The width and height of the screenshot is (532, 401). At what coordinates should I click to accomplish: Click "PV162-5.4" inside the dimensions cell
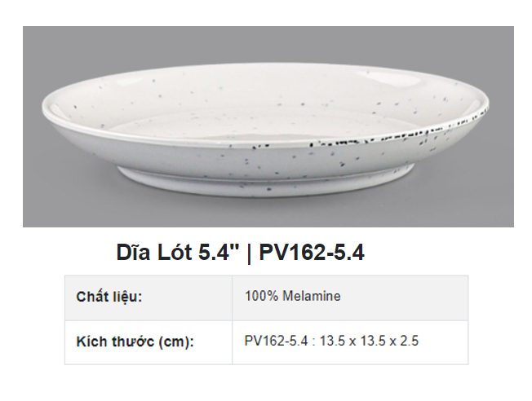pos(273,342)
